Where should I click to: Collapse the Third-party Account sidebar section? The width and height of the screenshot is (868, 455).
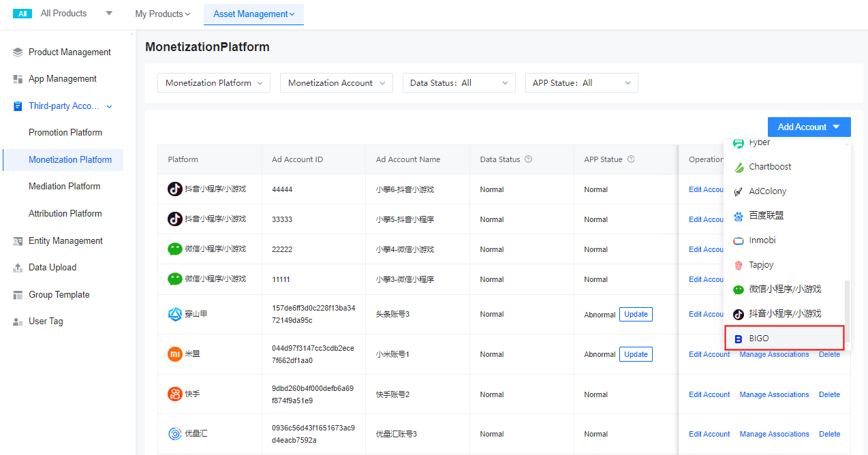[109, 106]
